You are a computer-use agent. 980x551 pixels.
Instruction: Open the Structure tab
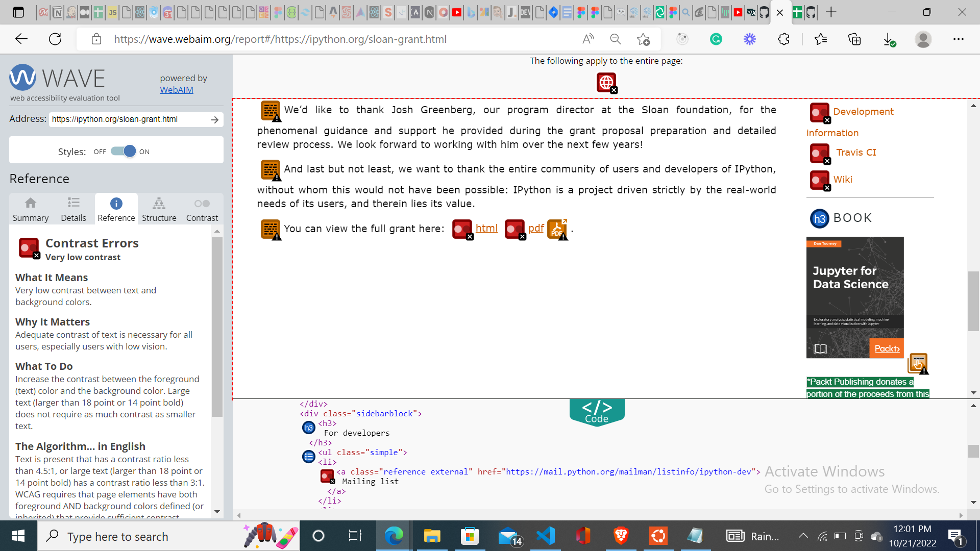pos(159,210)
